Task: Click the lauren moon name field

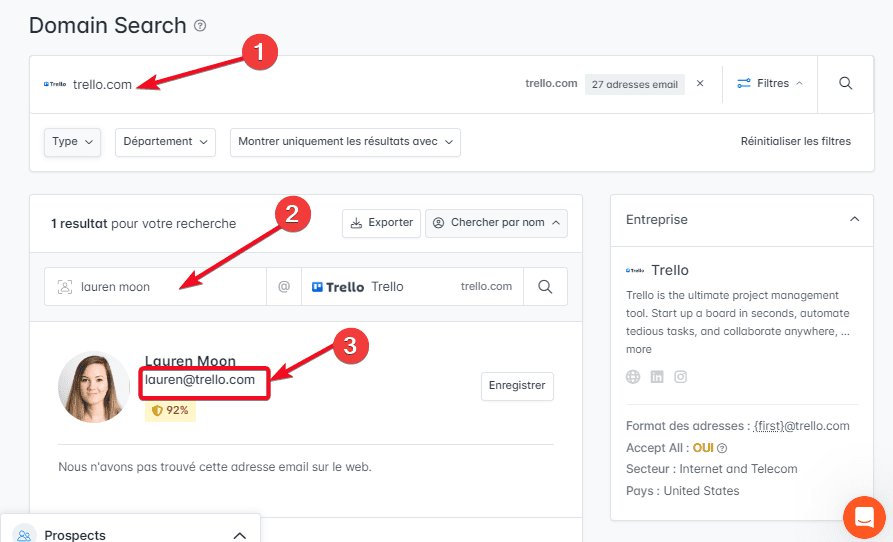Action: (x=155, y=287)
